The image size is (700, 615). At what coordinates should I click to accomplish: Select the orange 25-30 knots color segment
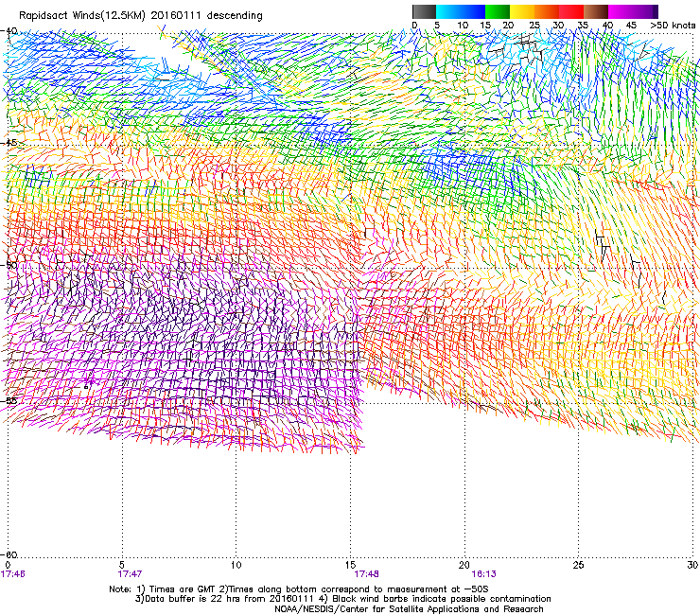pos(547,11)
